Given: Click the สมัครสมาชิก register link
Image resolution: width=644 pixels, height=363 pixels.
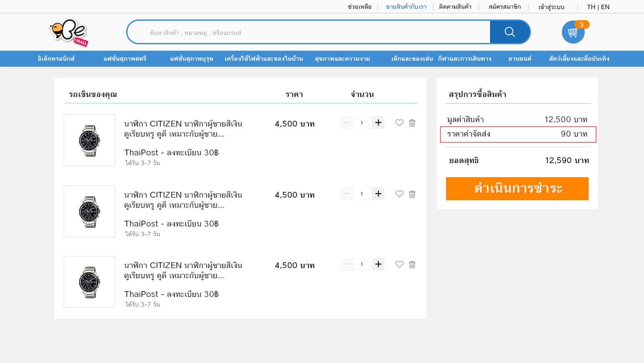Looking at the screenshot, I should (504, 7).
